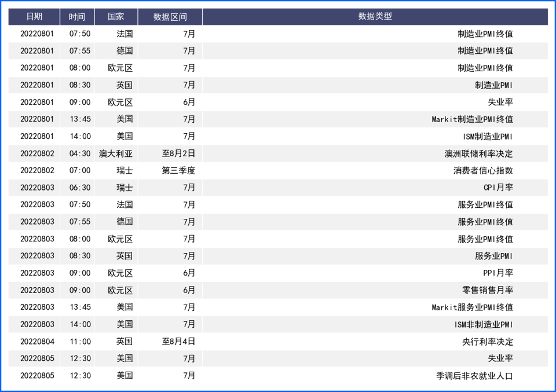The height and width of the screenshot is (392, 556).
Task: Select the 国家 column header
Action: tap(116, 16)
